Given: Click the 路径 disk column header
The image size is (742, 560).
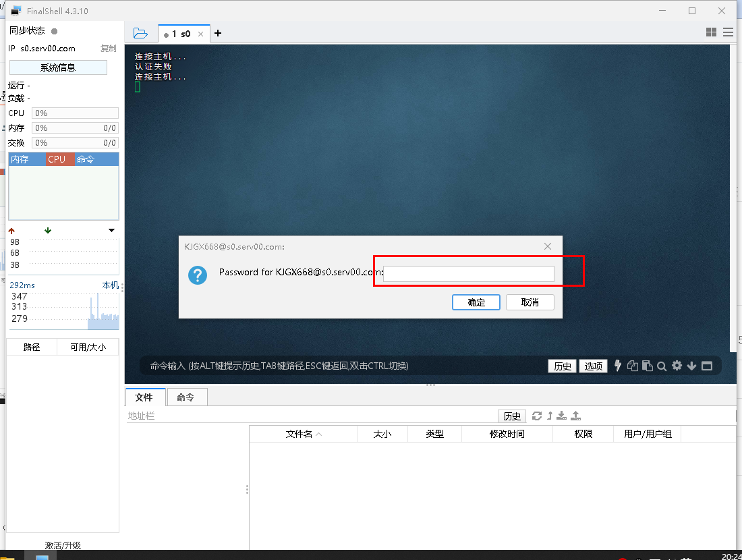Looking at the screenshot, I should (32, 347).
